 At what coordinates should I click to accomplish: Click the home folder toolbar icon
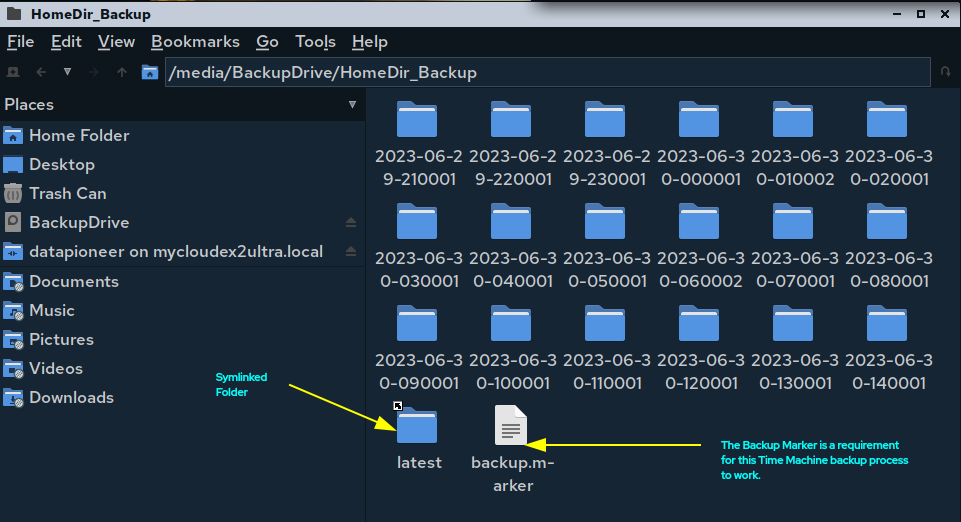[x=150, y=72]
